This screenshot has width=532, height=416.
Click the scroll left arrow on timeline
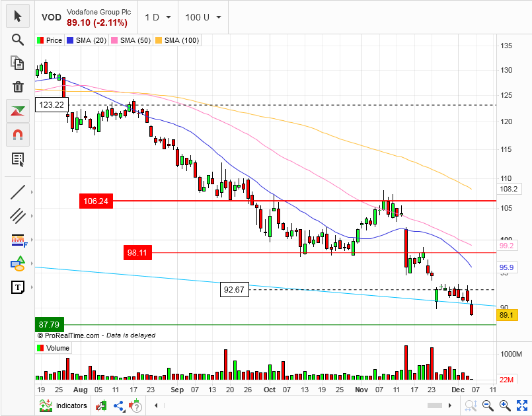pos(156,405)
